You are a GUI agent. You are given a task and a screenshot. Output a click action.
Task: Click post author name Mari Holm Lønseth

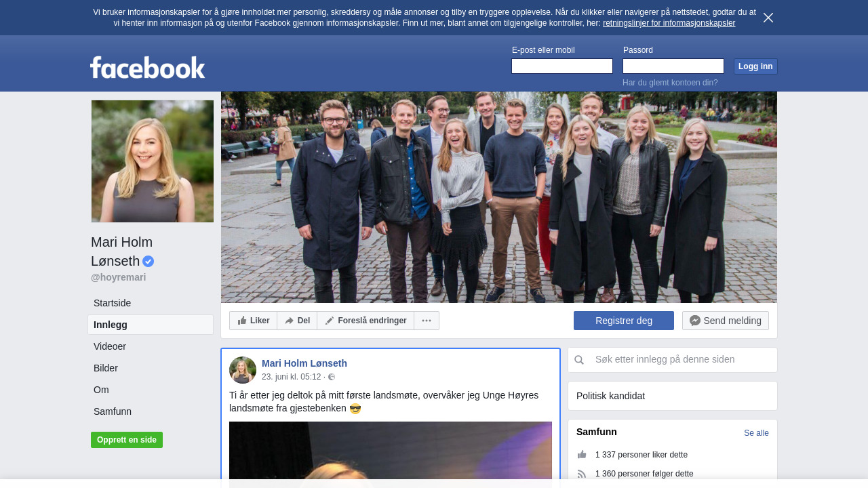coord(304,363)
